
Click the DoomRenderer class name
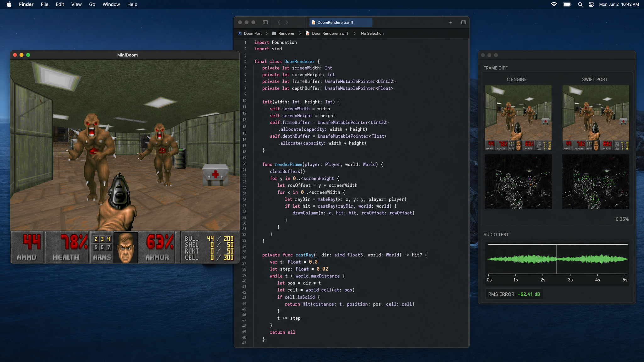(x=299, y=62)
